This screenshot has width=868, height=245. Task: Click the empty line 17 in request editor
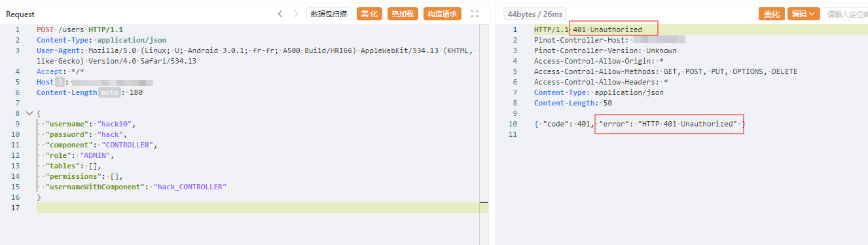pyautogui.click(x=262, y=208)
